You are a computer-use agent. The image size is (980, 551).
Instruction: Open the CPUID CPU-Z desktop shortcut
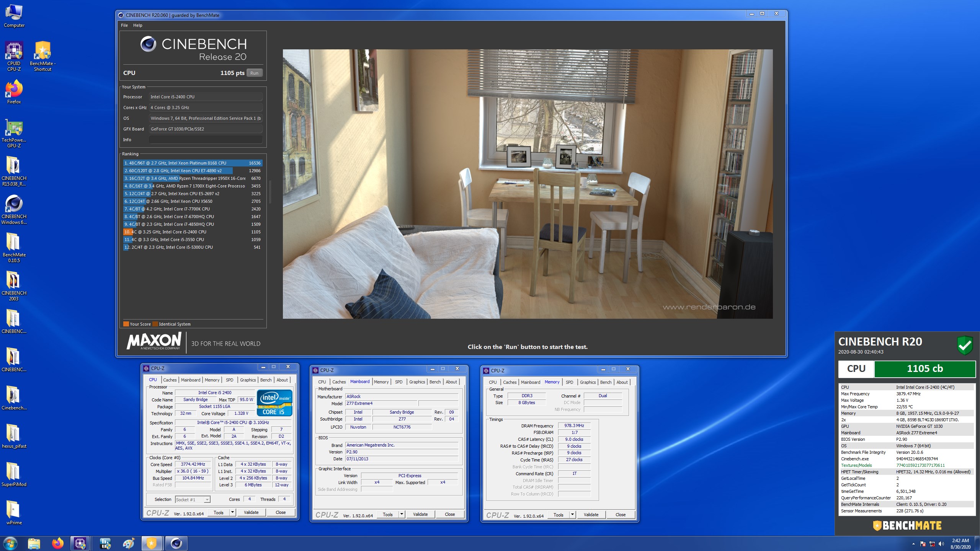[14, 56]
